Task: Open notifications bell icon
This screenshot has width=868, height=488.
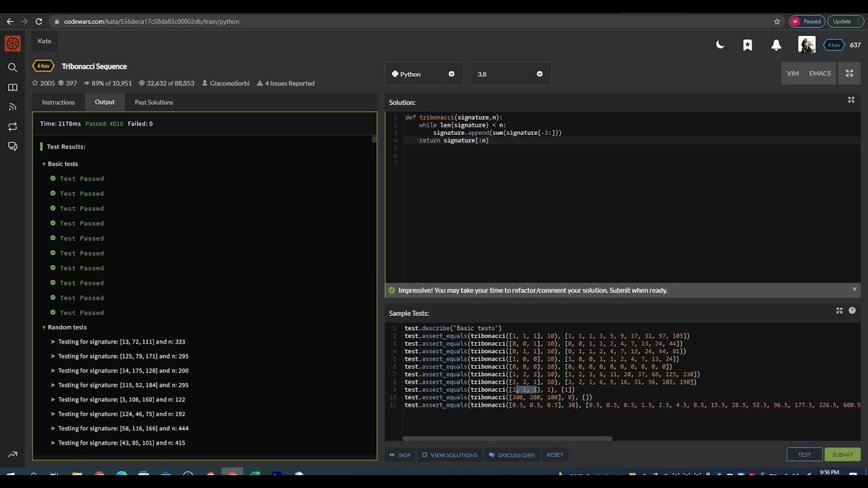Action: [x=776, y=45]
